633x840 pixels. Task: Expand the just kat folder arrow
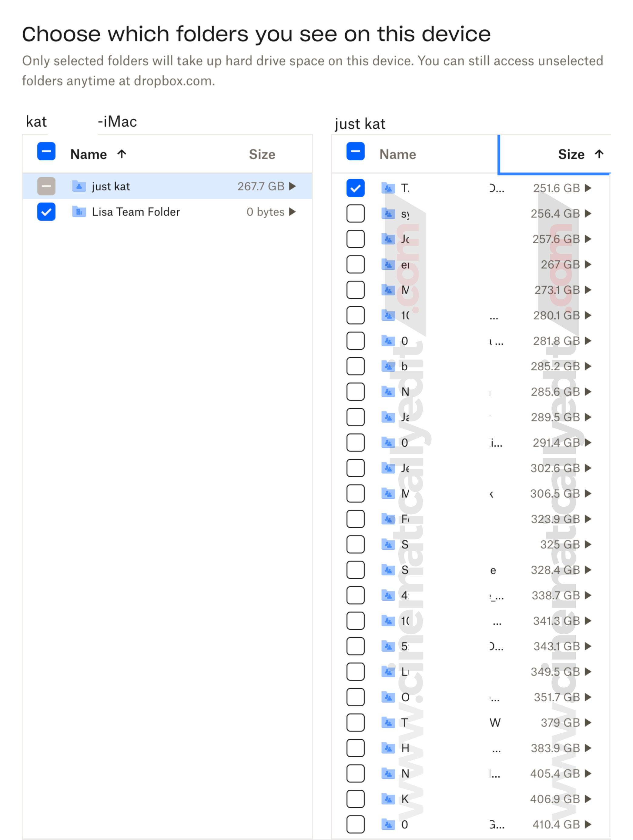[292, 186]
